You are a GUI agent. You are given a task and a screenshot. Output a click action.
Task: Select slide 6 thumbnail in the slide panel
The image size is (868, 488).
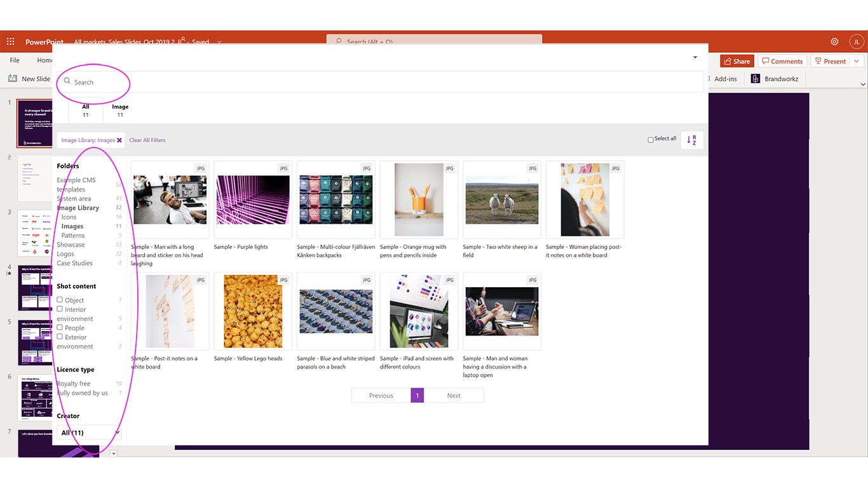coord(35,398)
